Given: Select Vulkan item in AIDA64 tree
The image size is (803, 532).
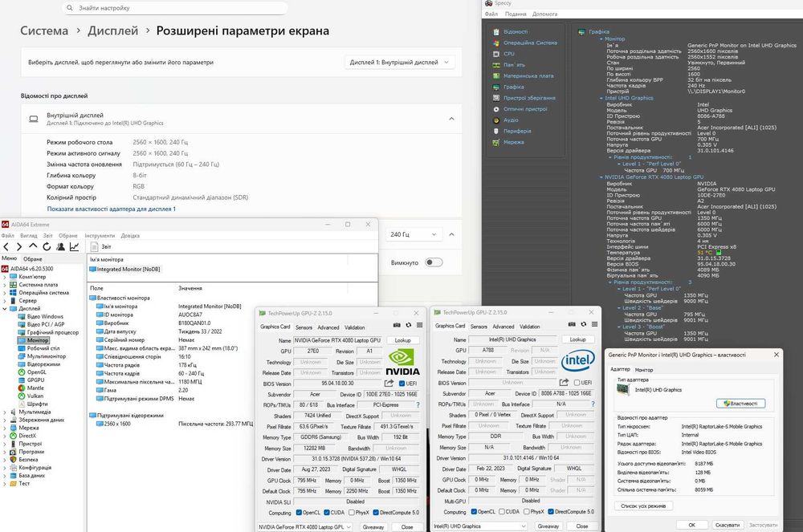Looking at the screenshot, I should point(35,396).
